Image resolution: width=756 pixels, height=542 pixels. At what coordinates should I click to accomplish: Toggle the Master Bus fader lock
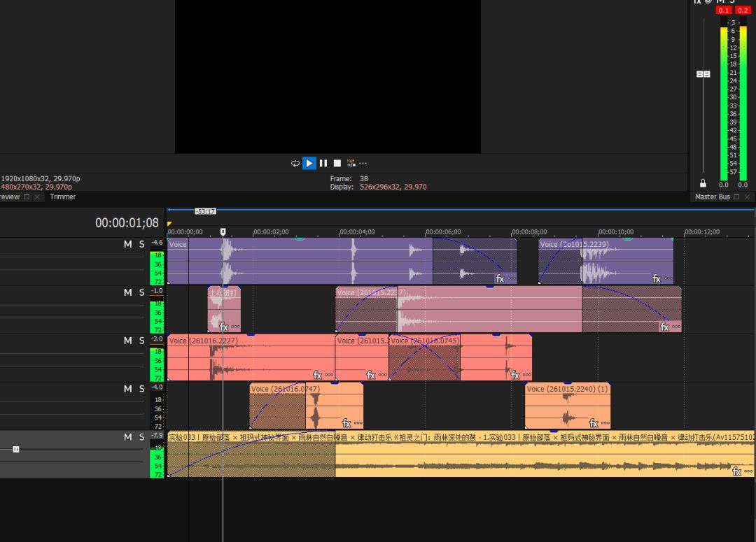pyautogui.click(x=703, y=183)
